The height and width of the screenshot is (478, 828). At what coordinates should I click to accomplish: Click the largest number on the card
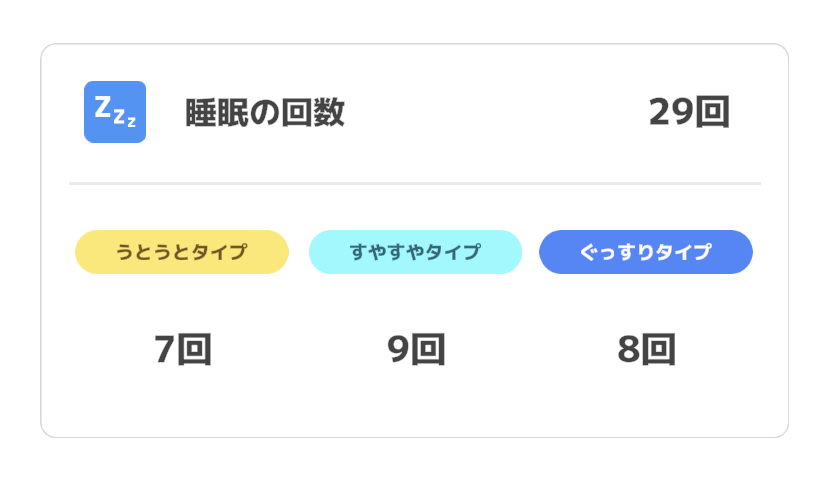pos(689,112)
